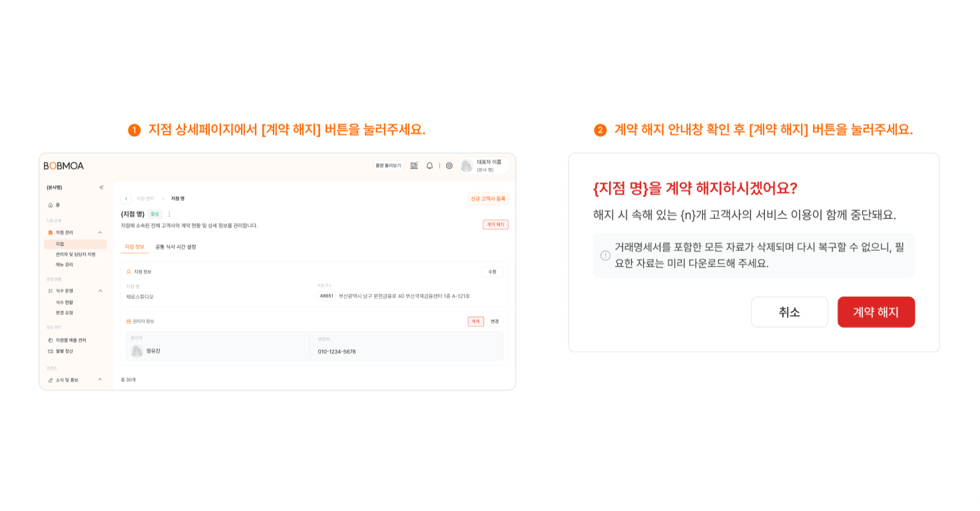Select the 지점 sidebar submenu item

pyautogui.click(x=75, y=244)
